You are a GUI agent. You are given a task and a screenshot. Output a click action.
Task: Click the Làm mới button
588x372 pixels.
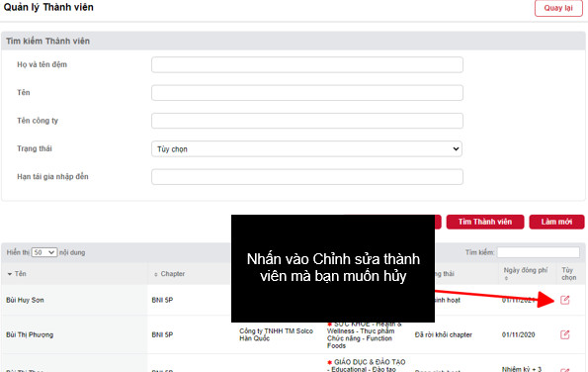pyautogui.click(x=556, y=222)
